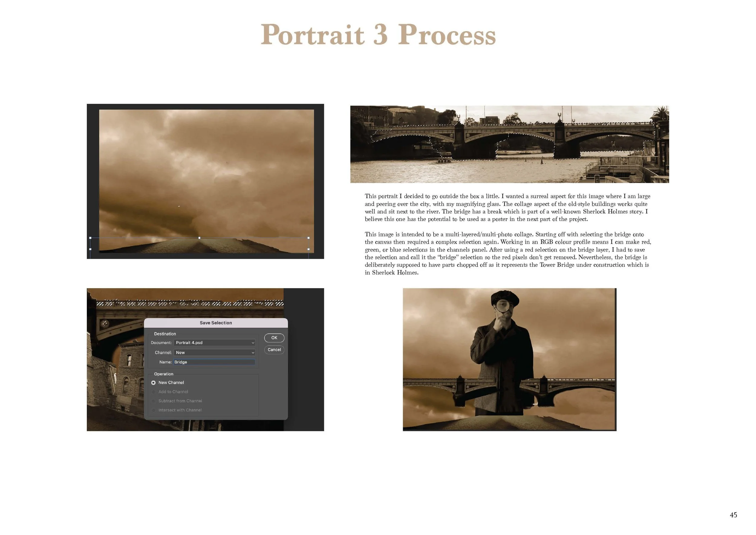Click the Portrait 3 Process heading
This screenshot has width=756, height=535.
click(378, 35)
